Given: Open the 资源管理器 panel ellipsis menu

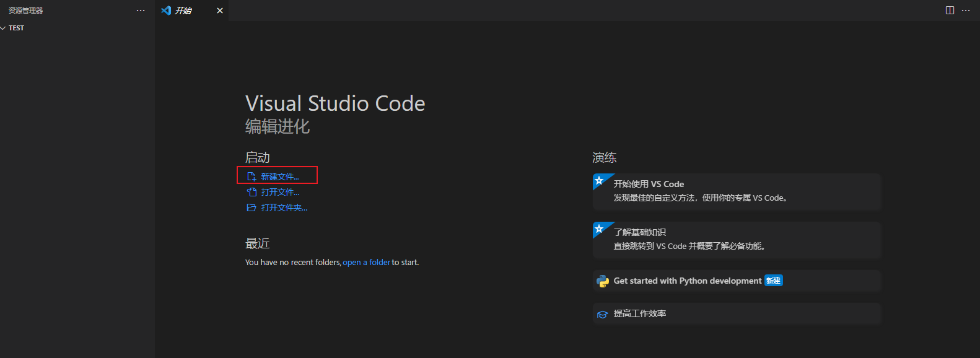Looking at the screenshot, I should (141, 11).
